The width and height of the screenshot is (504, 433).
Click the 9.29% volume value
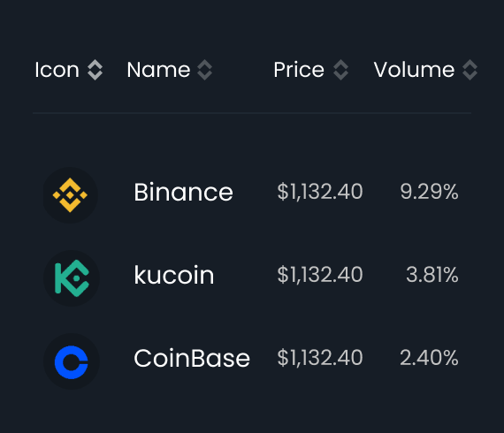429,192
